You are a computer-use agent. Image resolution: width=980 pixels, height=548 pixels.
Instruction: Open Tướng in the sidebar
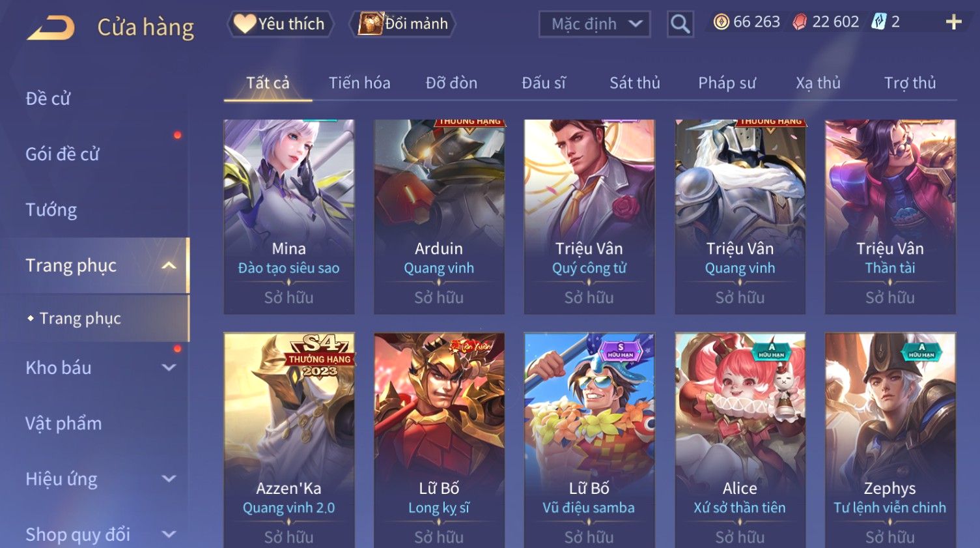click(51, 210)
